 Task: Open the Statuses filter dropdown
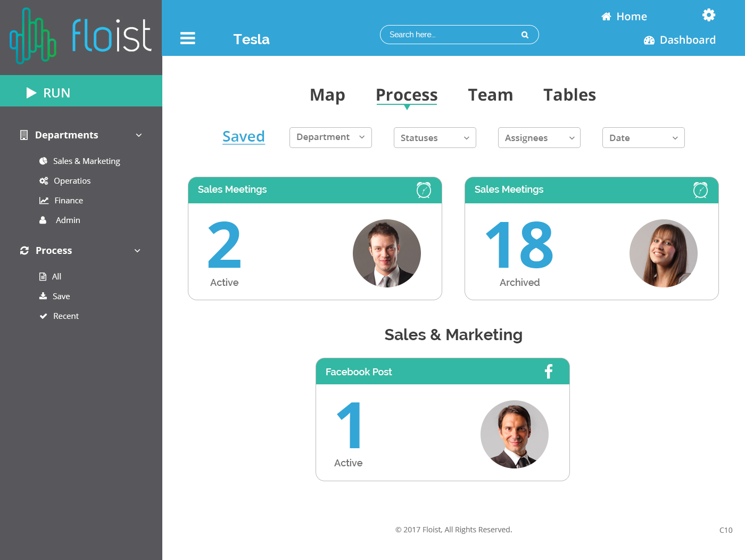pos(435,138)
